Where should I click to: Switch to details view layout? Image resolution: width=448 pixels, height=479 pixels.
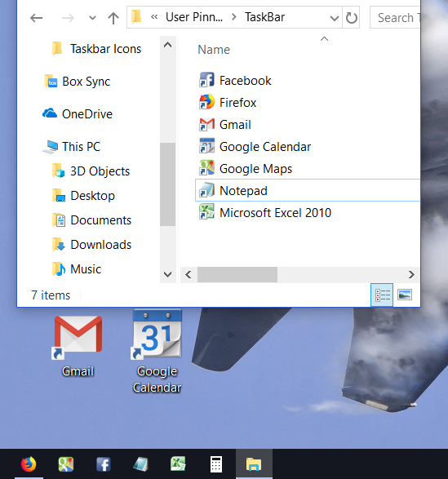(x=382, y=295)
